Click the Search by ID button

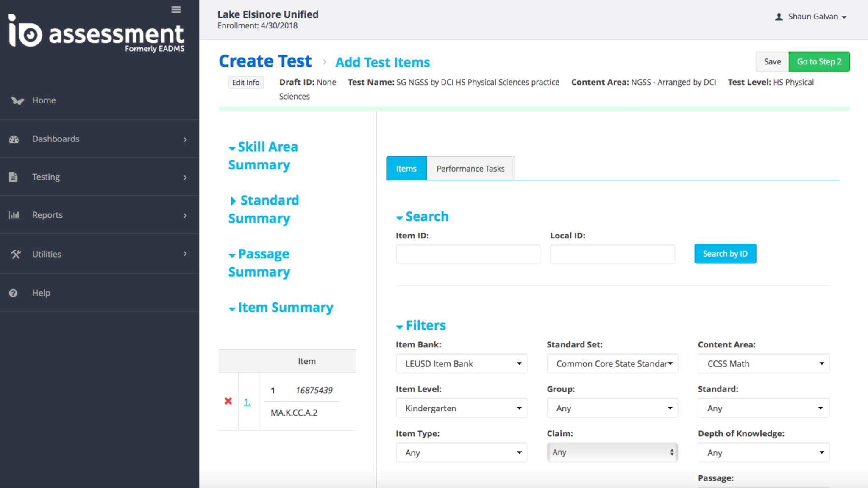(x=725, y=254)
